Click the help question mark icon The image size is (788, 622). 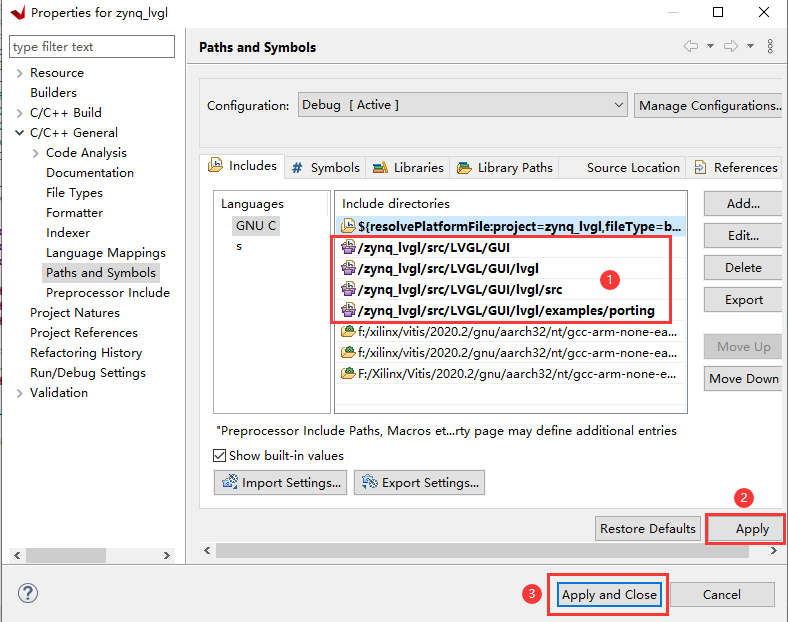click(28, 593)
